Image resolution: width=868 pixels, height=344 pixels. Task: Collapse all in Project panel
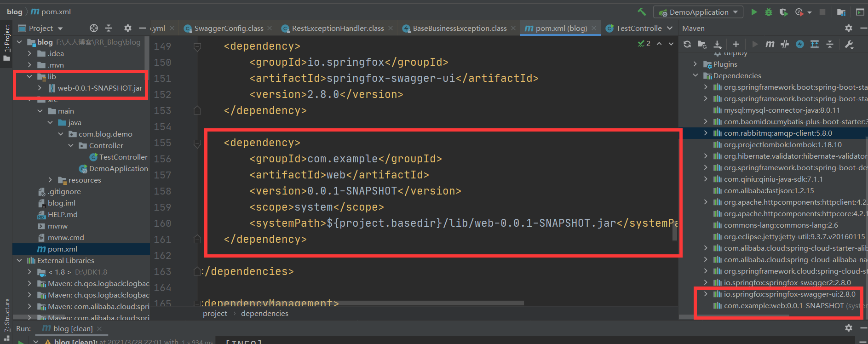tap(109, 28)
